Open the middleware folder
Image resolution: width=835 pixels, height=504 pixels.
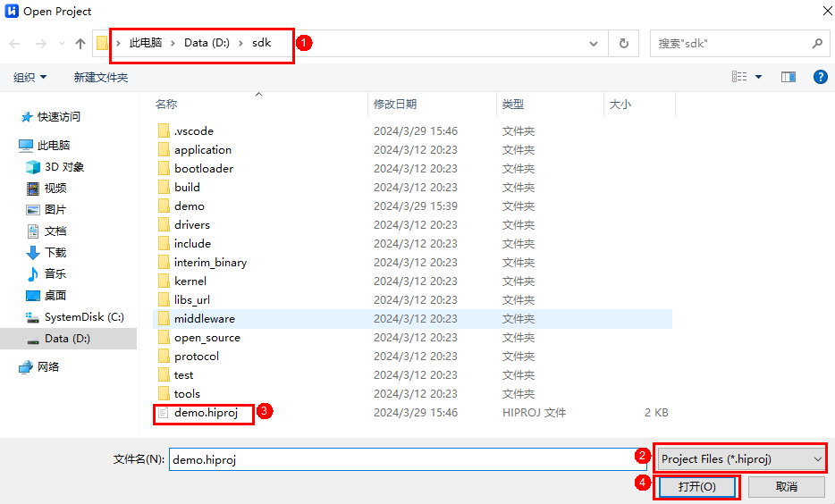pyautogui.click(x=204, y=319)
